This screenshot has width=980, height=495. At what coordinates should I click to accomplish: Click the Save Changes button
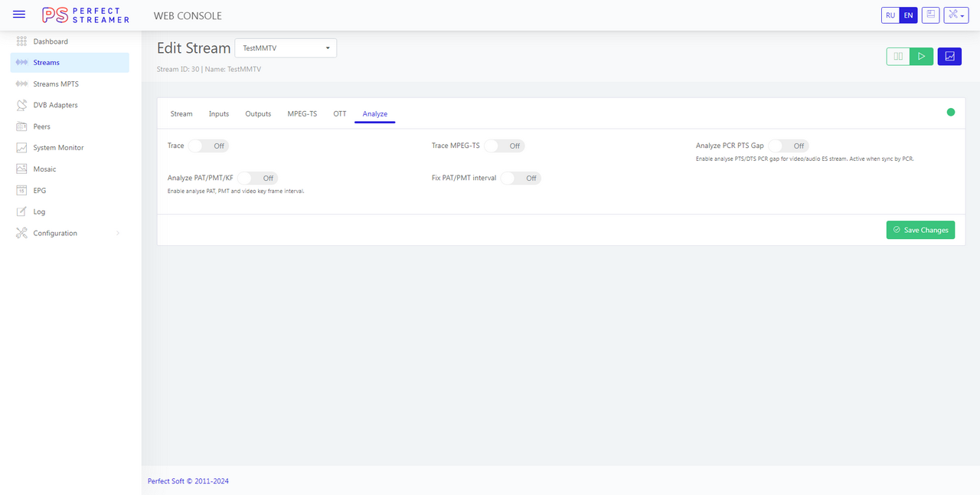coord(920,230)
